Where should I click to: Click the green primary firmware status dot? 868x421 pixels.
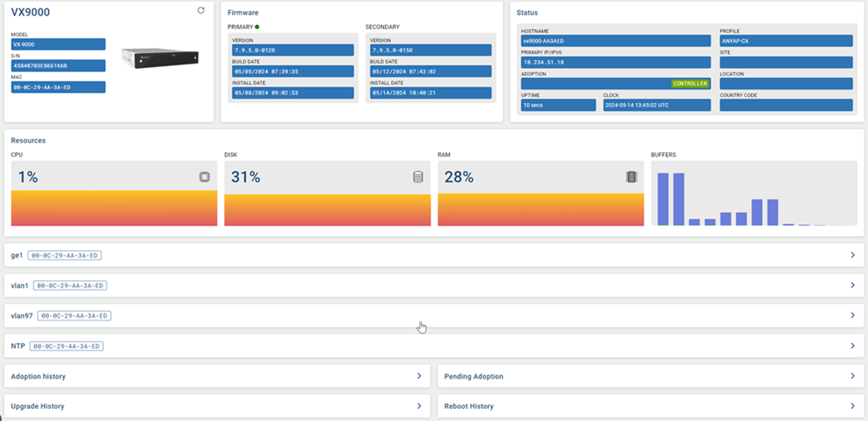[257, 27]
